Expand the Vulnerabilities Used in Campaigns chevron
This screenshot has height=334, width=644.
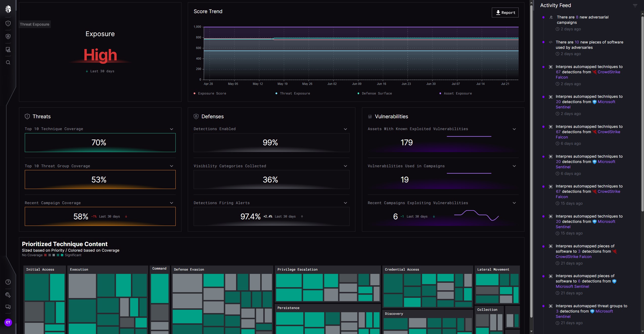pyautogui.click(x=514, y=166)
